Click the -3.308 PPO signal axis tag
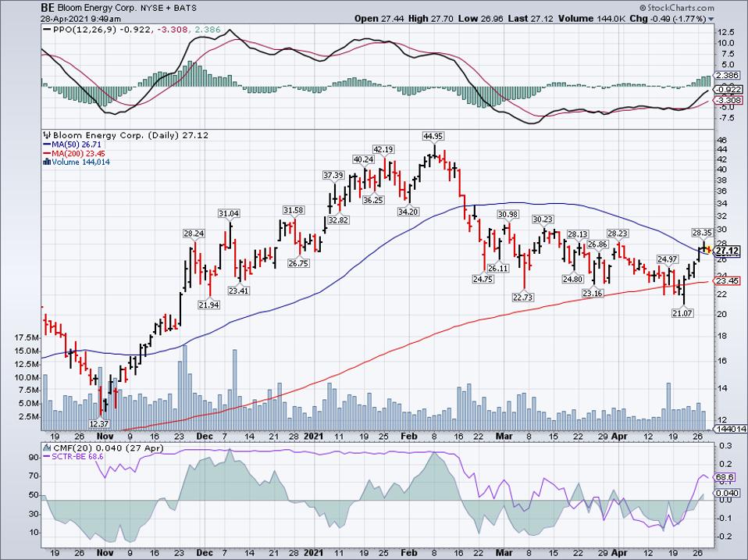748x560 pixels. pyautogui.click(x=728, y=100)
